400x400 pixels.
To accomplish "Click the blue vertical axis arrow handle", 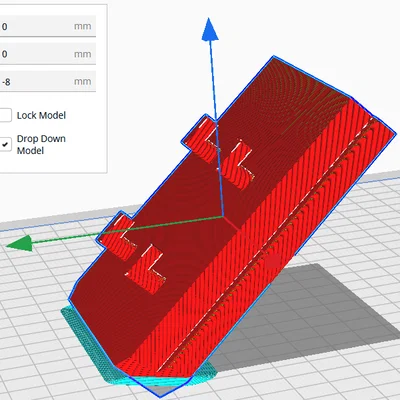I will pyautogui.click(x=210, y=30).
